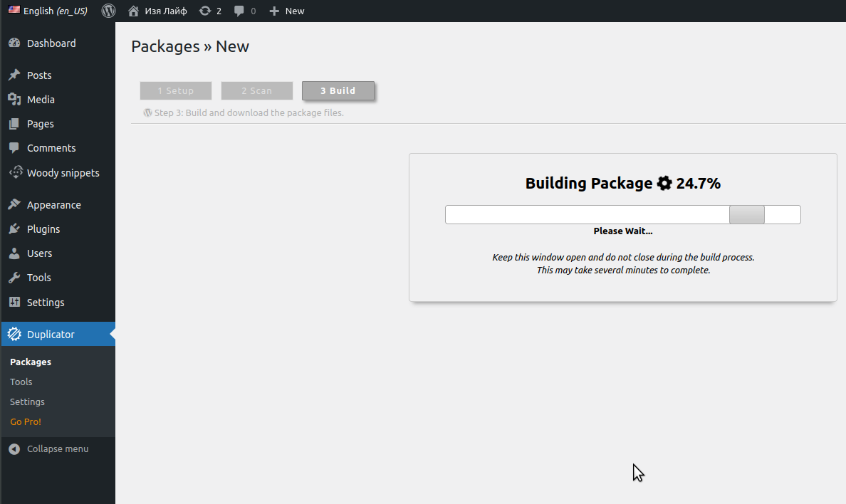Open Duplicator Tools submenu link
Viewport: 846px width, 504px height.
point(21,382)
